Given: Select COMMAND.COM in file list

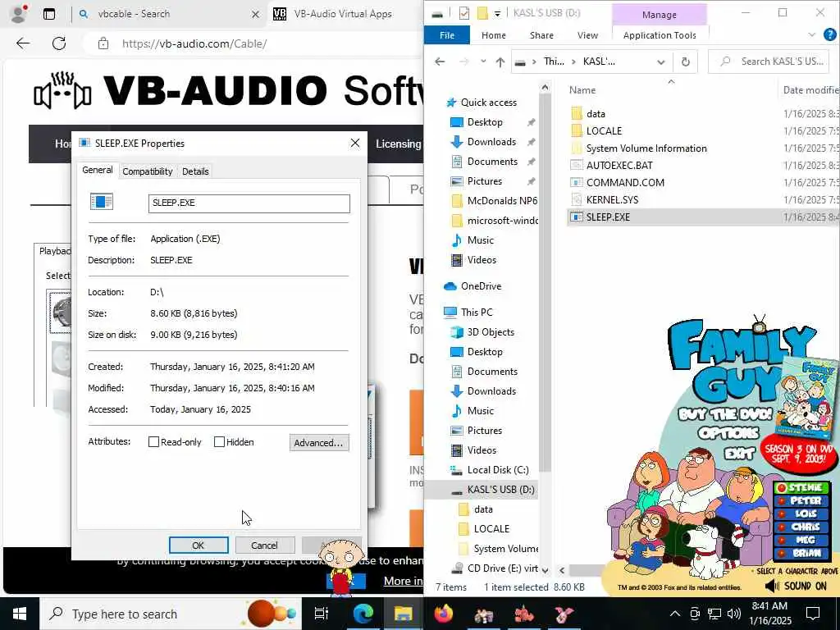Looking at the screenshot, I should [625, 183].
